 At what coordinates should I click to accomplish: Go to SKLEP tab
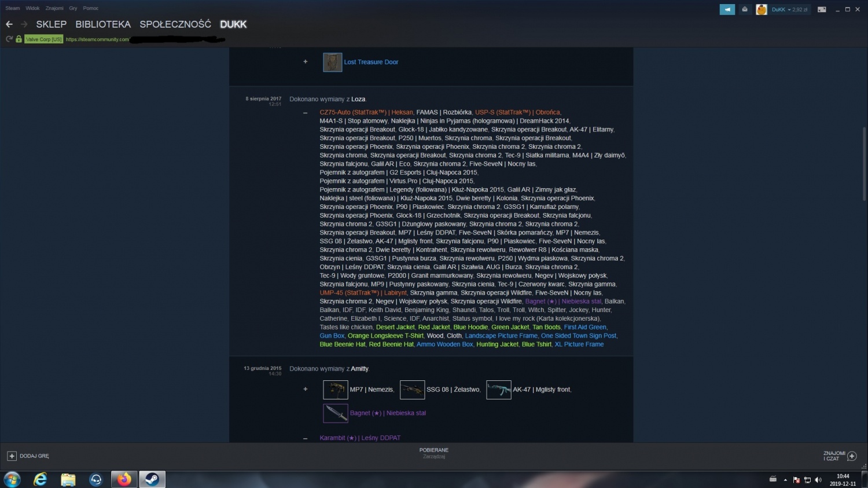[x=52, y=24]
